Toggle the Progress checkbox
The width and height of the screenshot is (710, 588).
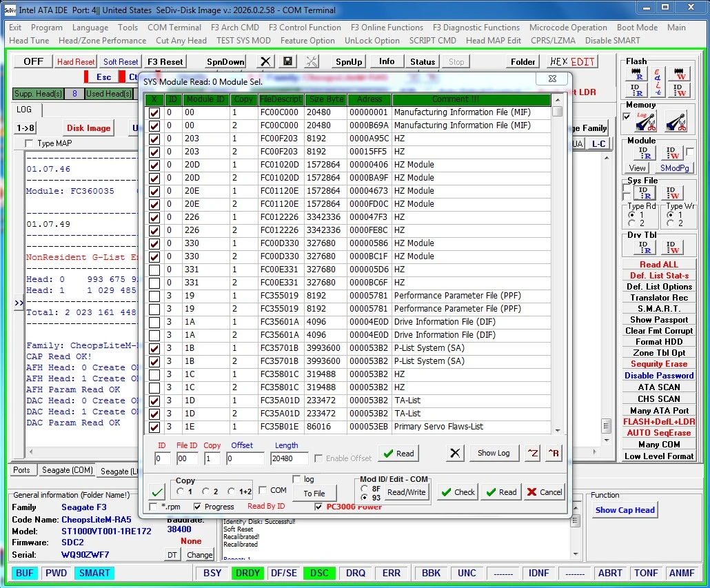pos(197,507)
